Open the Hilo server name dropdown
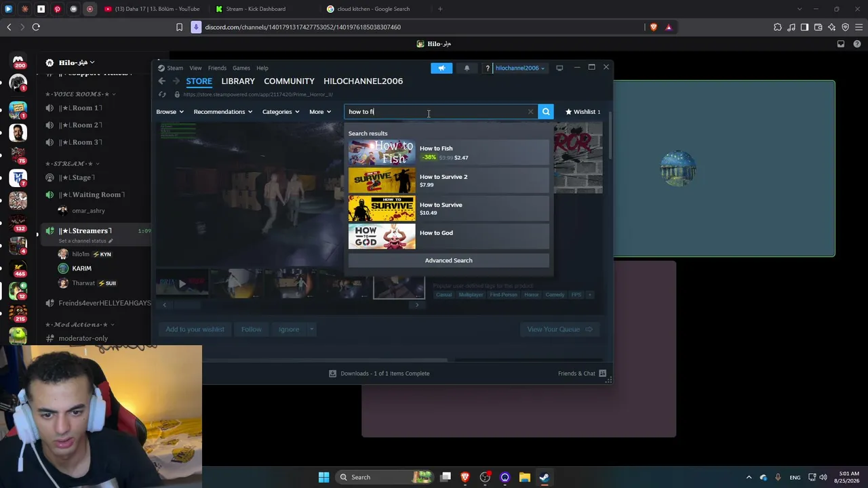The height and width of the screenshot is (488, 868). click(x=75, y=63)
